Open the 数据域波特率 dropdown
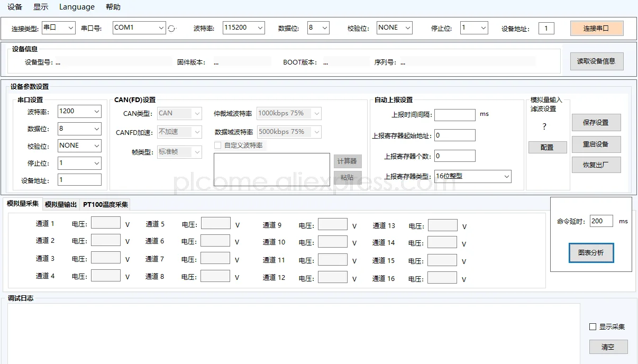Screen dimensions: 638x364 tap(289, 132)
